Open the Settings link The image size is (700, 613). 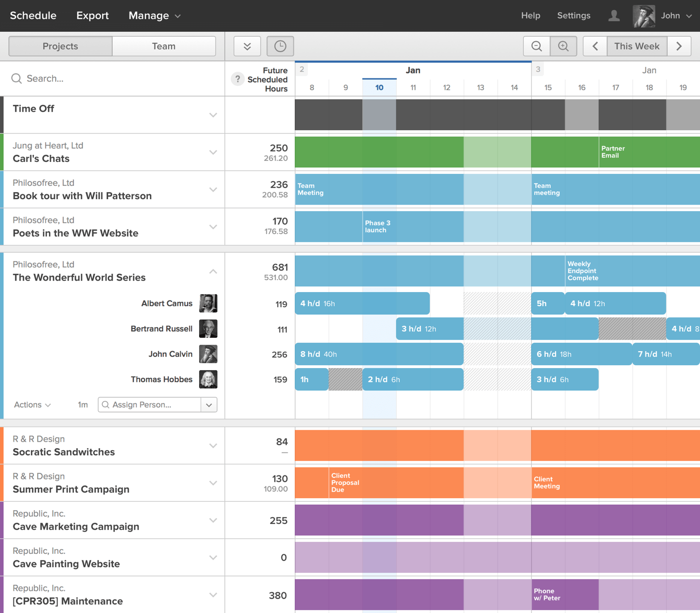(x=573, y=16)
